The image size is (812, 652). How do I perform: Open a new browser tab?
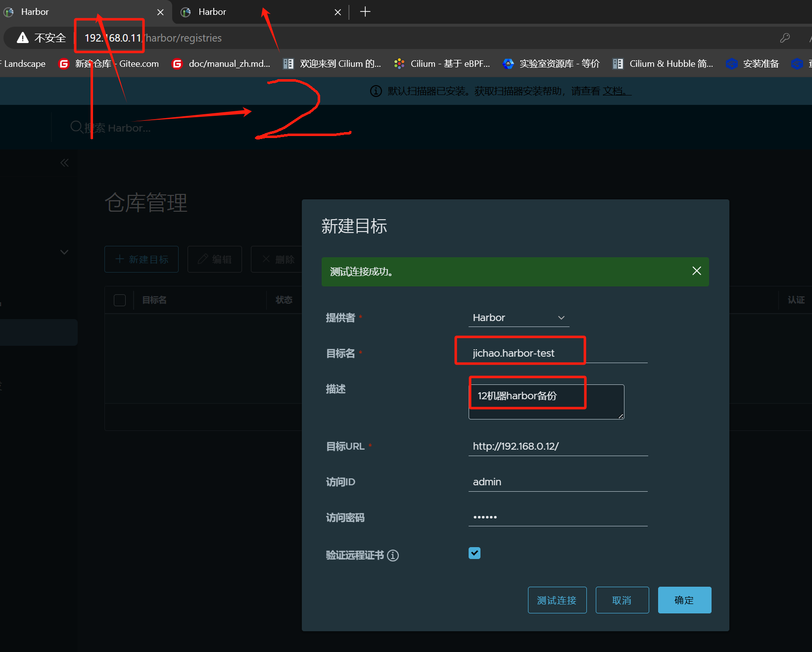[365, 12]
